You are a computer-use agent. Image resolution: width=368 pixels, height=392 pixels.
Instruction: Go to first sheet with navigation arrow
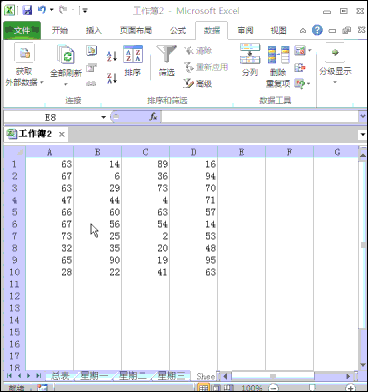pos(9,376)
